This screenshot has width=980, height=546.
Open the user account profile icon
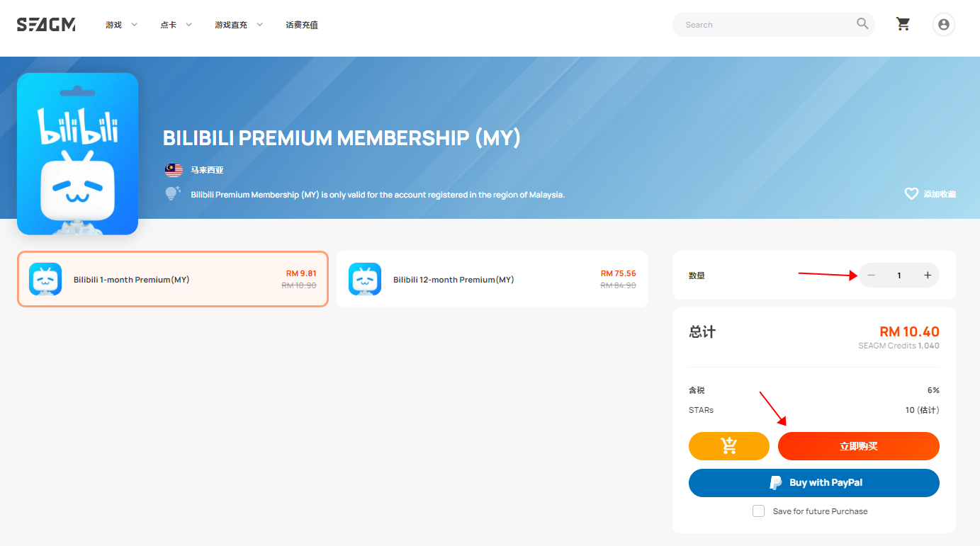coord(943,24)
